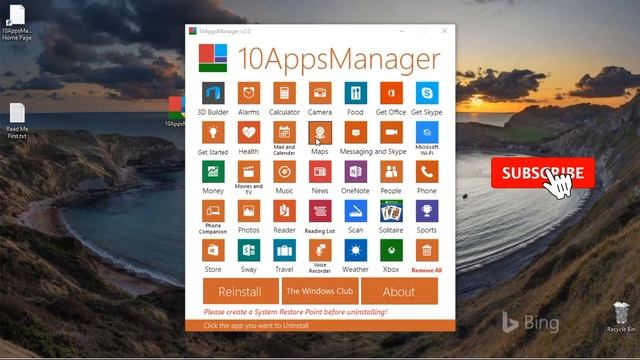Select the Voice Recorder icon
Screen dimensions: 640x360
pyautogui.click(x=320, y=250)
